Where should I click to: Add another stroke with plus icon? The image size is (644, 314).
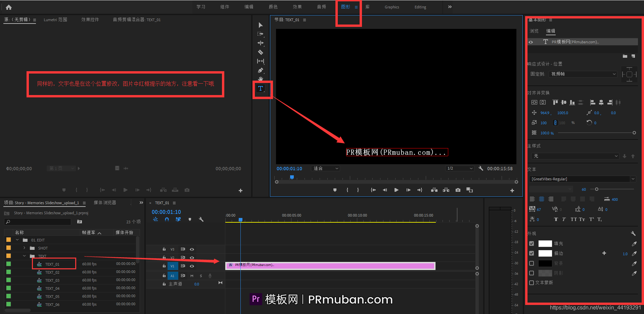pyautogui.click(x=604, y=253)
